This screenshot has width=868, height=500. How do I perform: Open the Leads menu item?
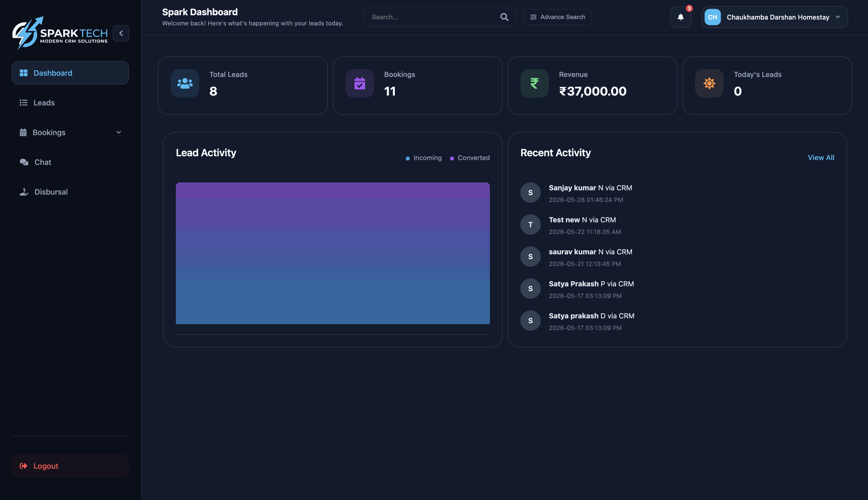(70, 103)
